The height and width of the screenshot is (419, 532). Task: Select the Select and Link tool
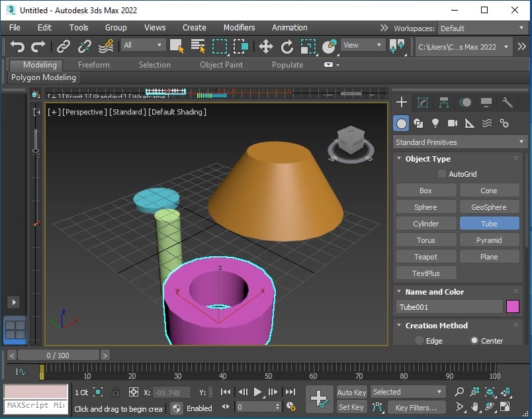[64, 46]
